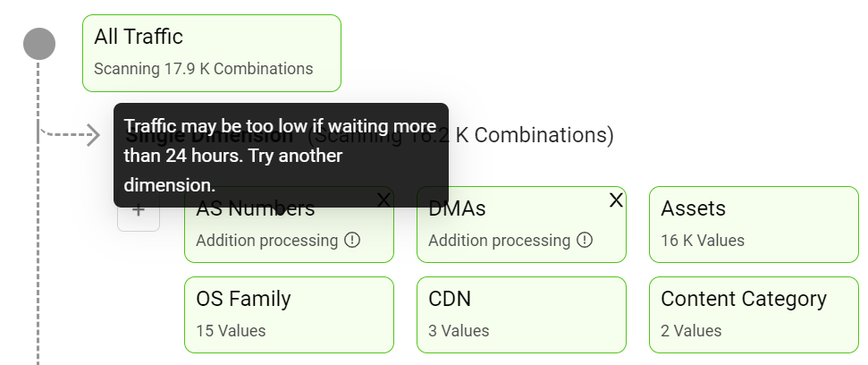This screenshot has height=365, width=868.
Task: Choose the OS Family dimension card
Action: click(289, 315)
